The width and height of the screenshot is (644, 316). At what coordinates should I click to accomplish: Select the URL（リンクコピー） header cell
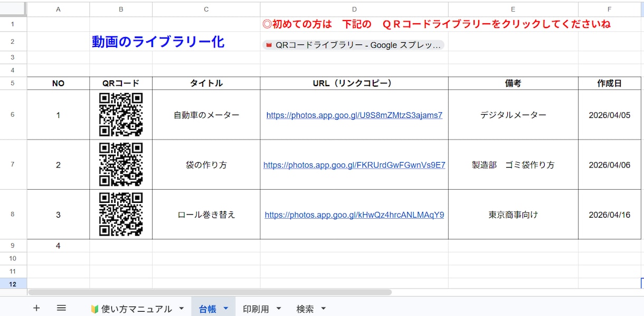click(354, 83)
